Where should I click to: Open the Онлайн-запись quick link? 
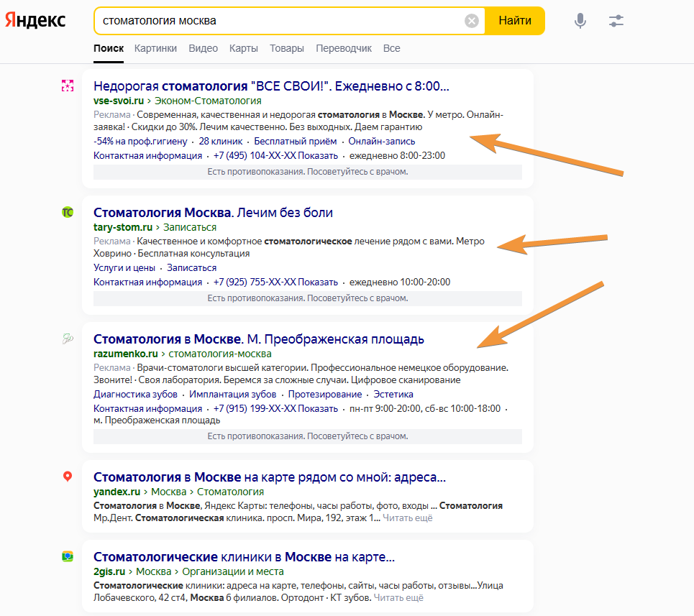pyautogui.click(x=382, y=142)
